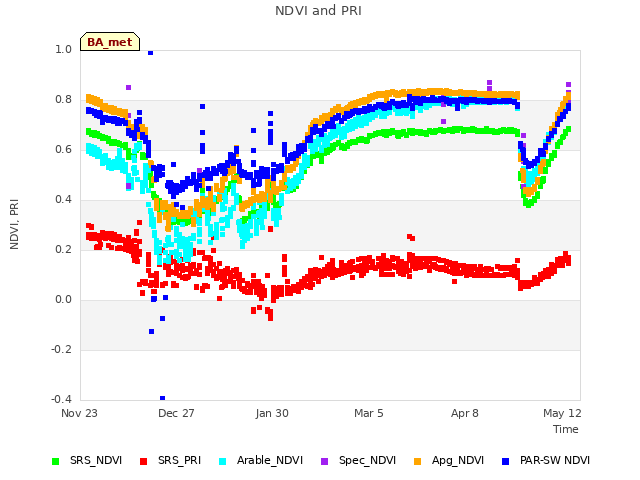Toggle the PAR-SW NDVI legend label
This screenshot has height=480, width=640.
pos(555,460)
